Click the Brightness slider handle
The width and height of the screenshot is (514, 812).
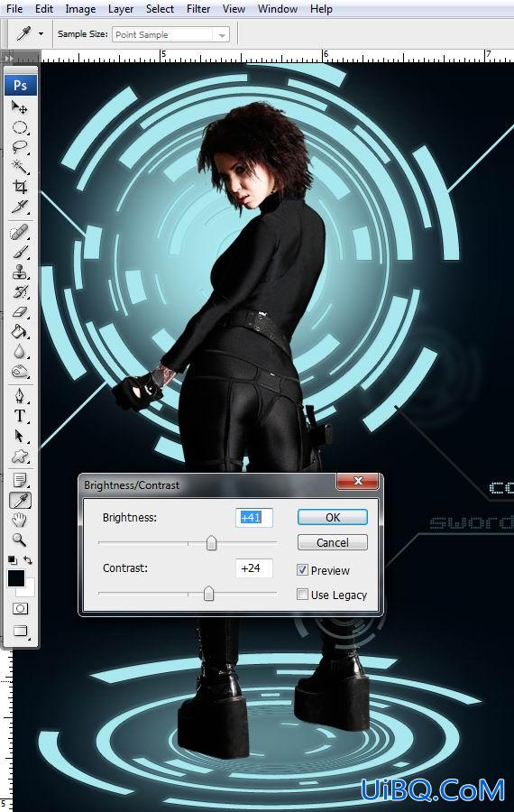pyautogui.click(x=211, y=543)
